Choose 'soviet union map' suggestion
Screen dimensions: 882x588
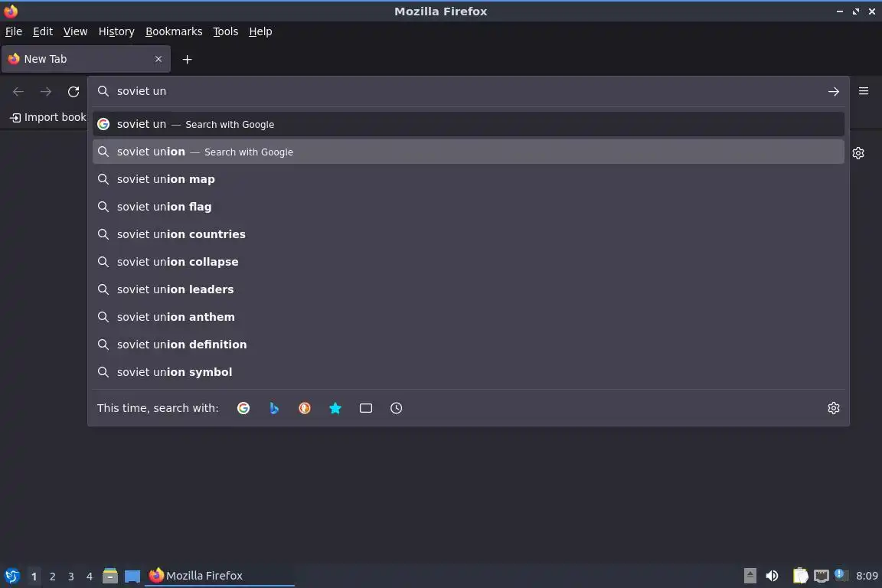click(468, 179)
